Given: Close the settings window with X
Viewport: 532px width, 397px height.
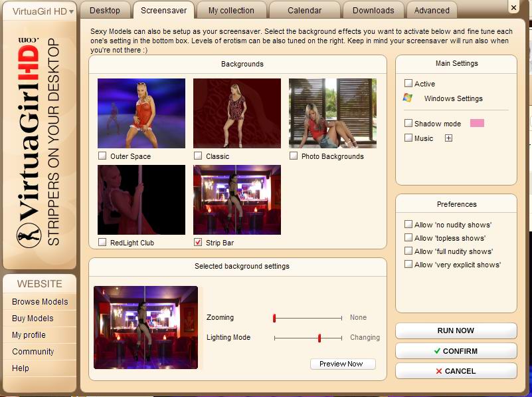Looking at the screenshot, I should tap(513, 7).
